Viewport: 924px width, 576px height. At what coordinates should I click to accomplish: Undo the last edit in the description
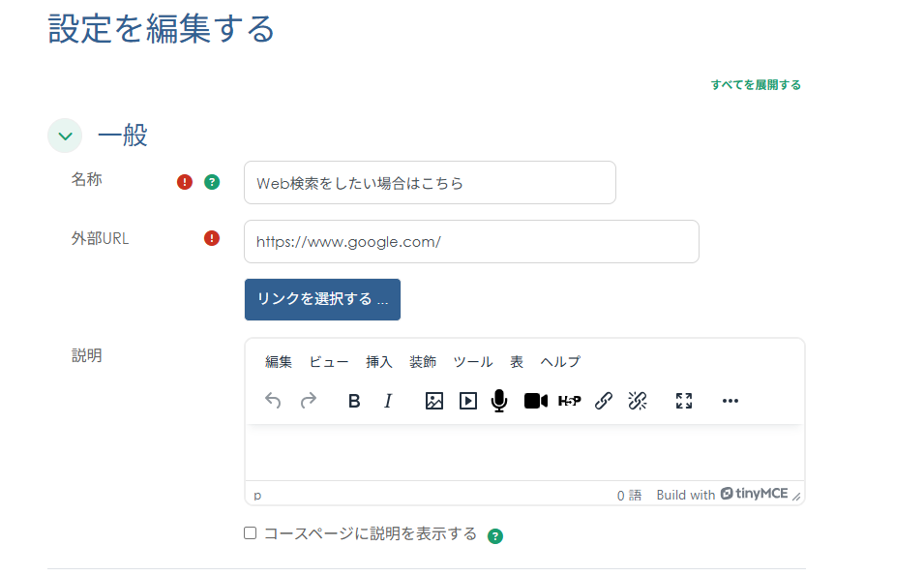(273, 400)
